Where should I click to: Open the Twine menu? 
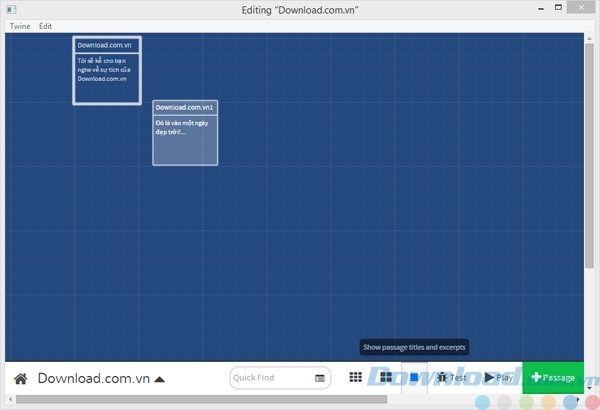(x=19, y=26)
